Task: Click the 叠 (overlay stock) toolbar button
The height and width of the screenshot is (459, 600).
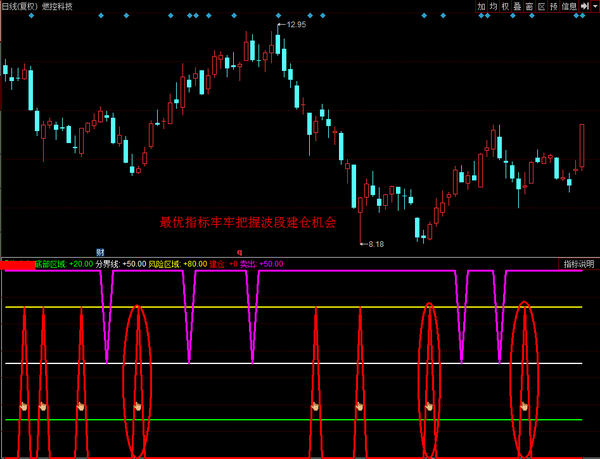Action: click(x=517, y=6)
